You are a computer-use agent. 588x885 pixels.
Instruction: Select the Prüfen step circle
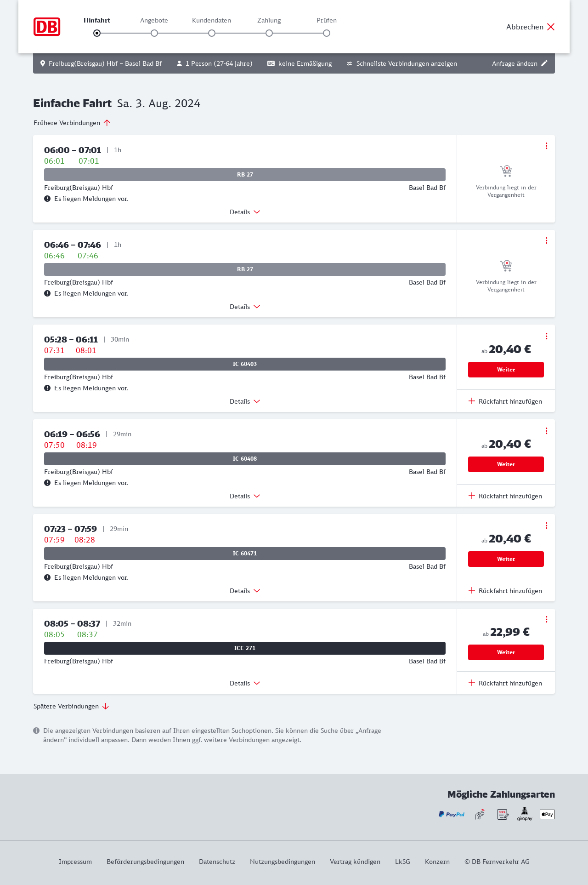(327, 33)
